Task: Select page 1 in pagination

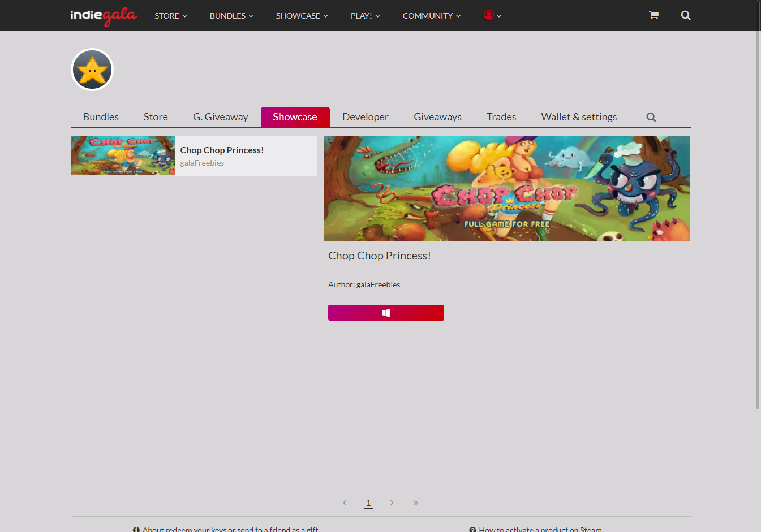Action: click(x=368, y=503)
